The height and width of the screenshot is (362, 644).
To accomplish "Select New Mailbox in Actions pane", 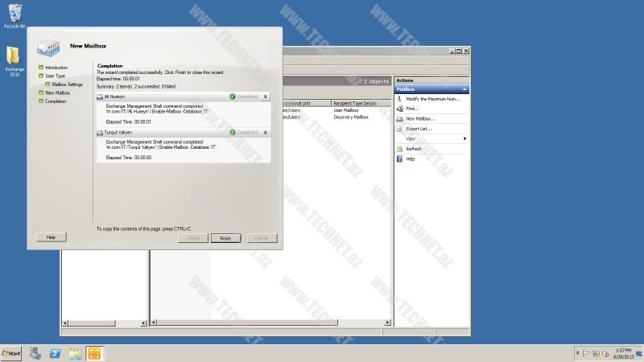I will [x=420, y=118].
